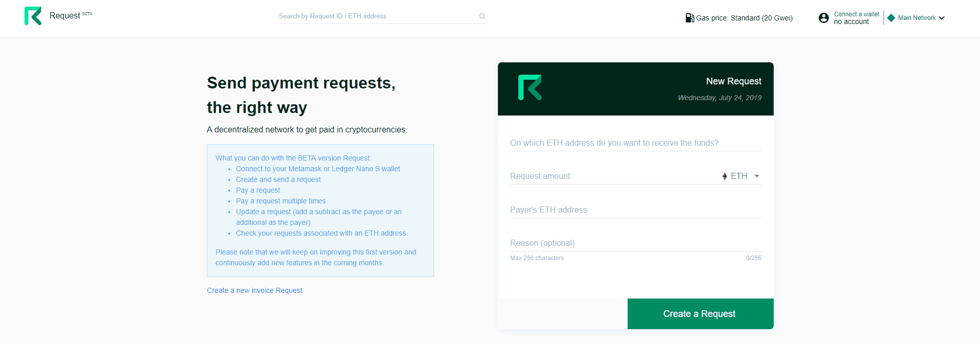The image size is (980, 344).
Task: Click 'Max 256 characters' hint
Action: [537, 258]
